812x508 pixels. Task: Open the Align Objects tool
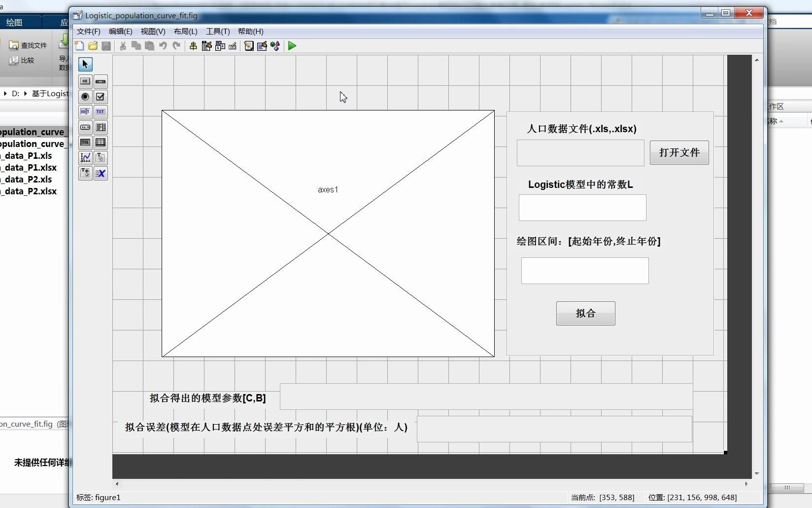coord(193,46)
